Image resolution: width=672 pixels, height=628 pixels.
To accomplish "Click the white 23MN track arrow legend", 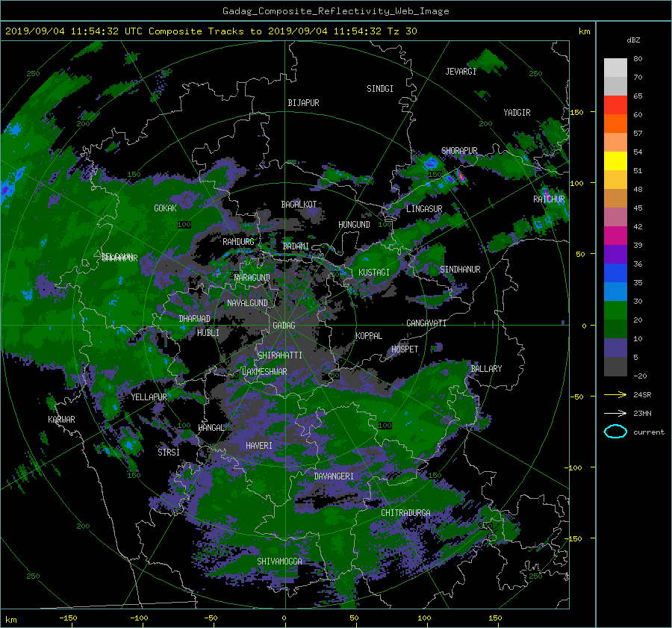I will [x=615, y=413].
